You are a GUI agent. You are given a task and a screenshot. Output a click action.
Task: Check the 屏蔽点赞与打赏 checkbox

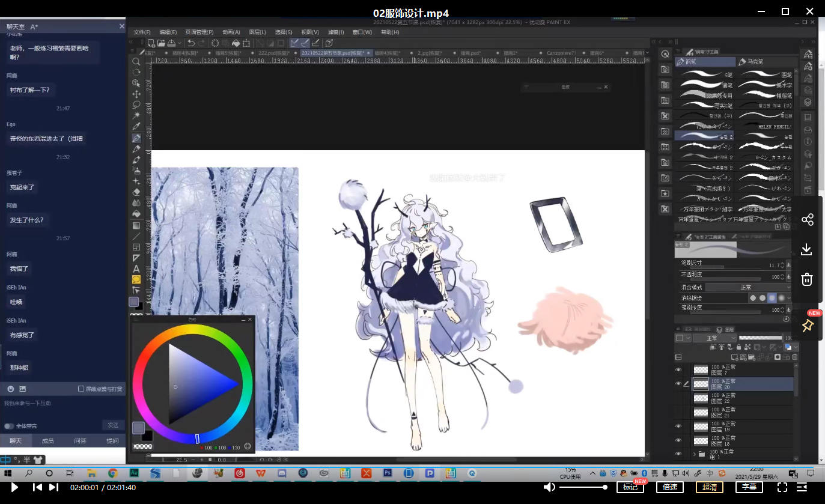click(81, 389)
